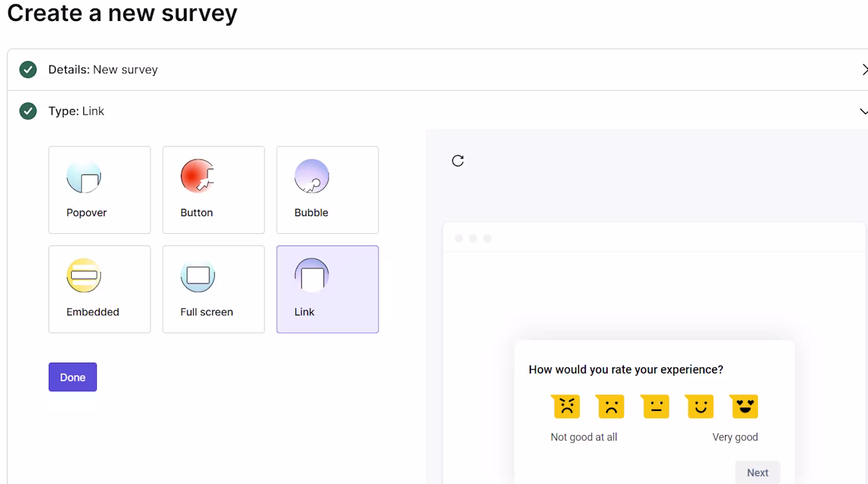Rate with the heart-eyes face emoji

click(x=745, y=406)
